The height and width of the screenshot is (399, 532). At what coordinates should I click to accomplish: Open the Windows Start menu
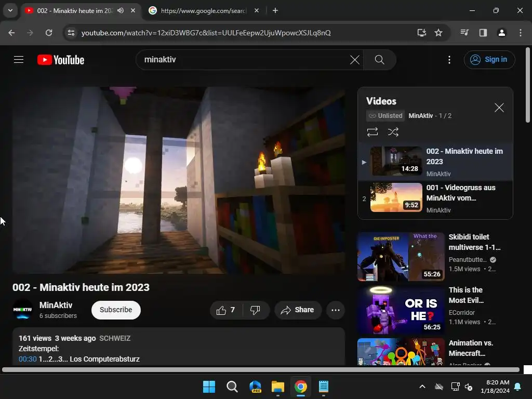click(209, 387)
